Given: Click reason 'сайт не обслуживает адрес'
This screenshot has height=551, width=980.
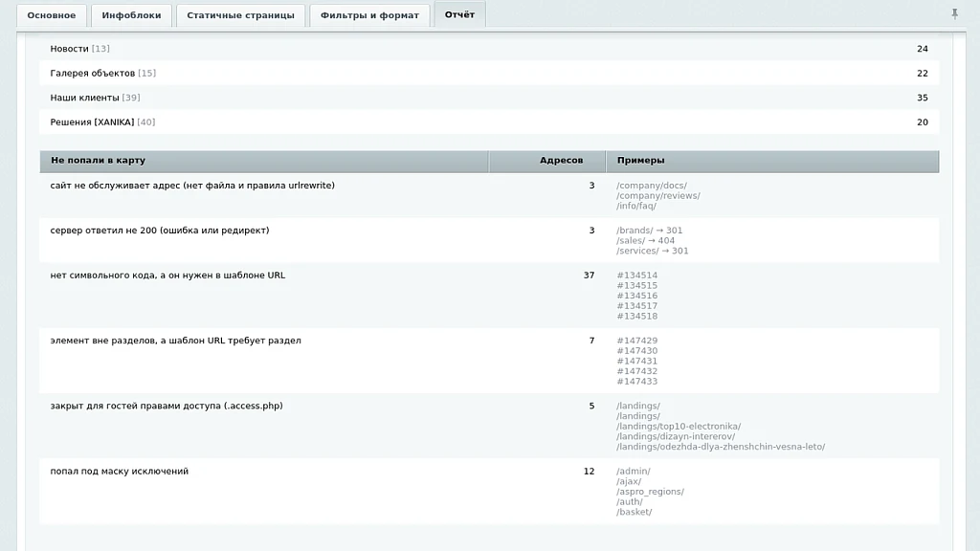Looking at the screenshot, I should coord(191,186).
